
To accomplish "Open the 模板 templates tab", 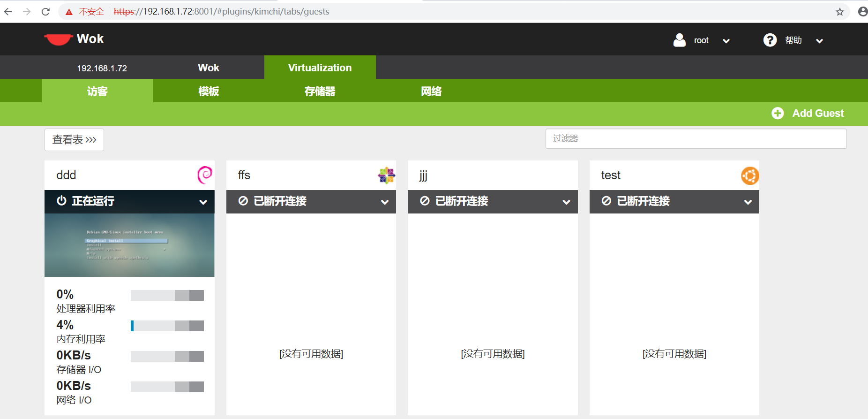I will coord(209,91).
